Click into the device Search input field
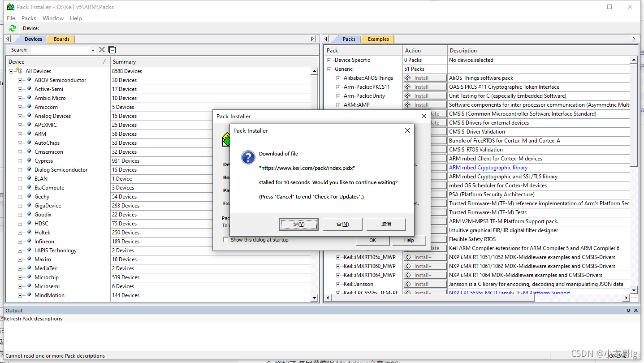The image size is (644, 363). point(60,50)
